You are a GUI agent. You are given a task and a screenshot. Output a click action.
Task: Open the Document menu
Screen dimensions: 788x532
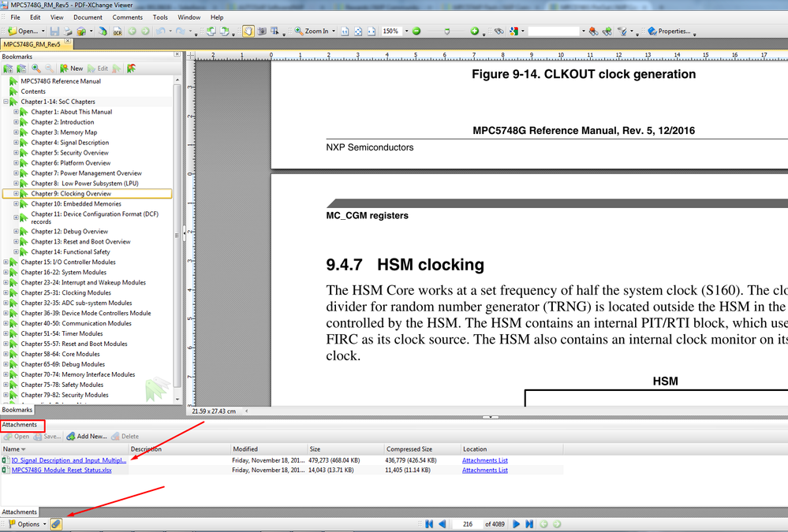coord(88,17)
